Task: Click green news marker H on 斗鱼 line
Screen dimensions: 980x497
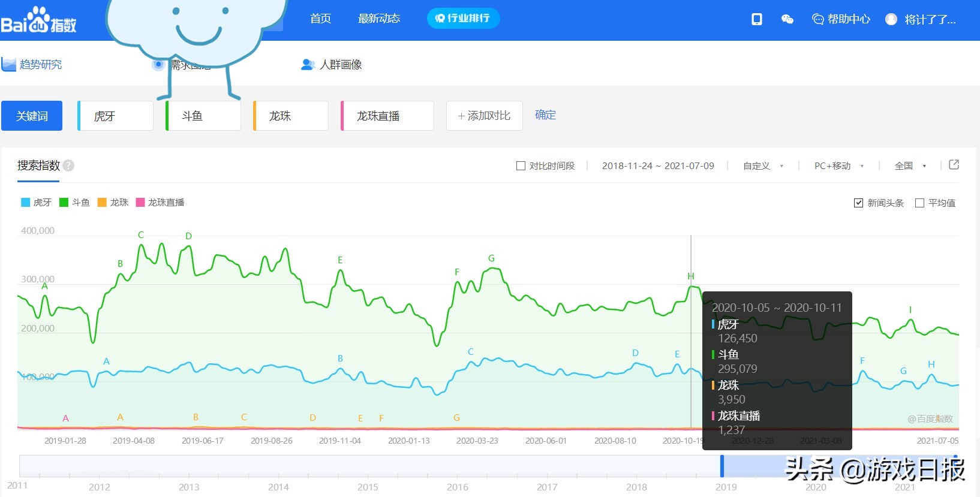Action: tap(690, 276)
